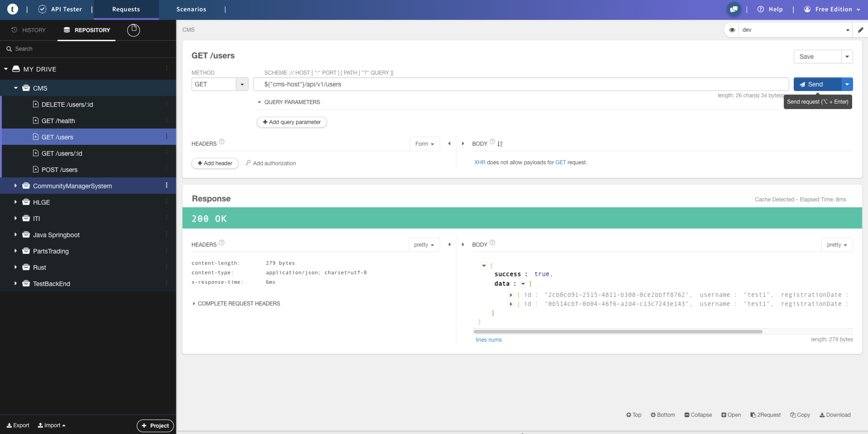
Task: Focus the repository Search field
Action: pos(88,49)
